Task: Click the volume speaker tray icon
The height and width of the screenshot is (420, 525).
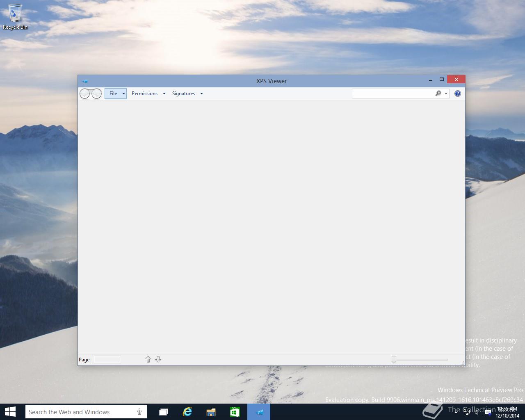Action: (477, 413)
